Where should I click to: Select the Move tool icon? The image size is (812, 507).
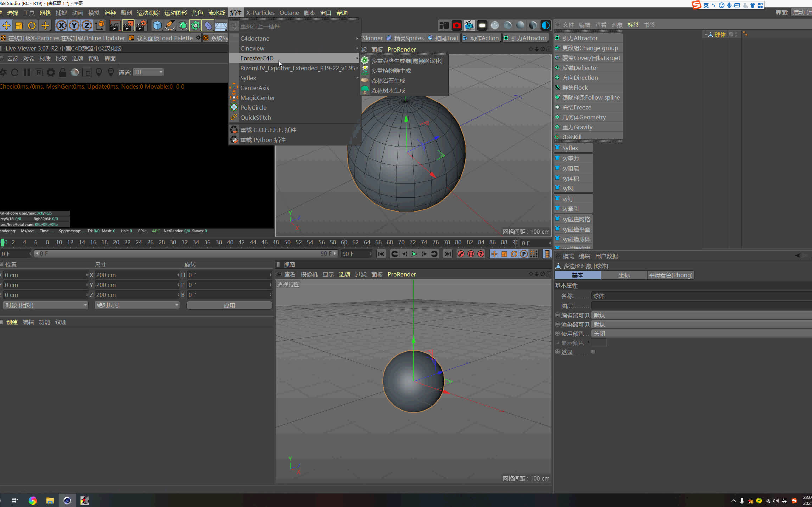6,25
